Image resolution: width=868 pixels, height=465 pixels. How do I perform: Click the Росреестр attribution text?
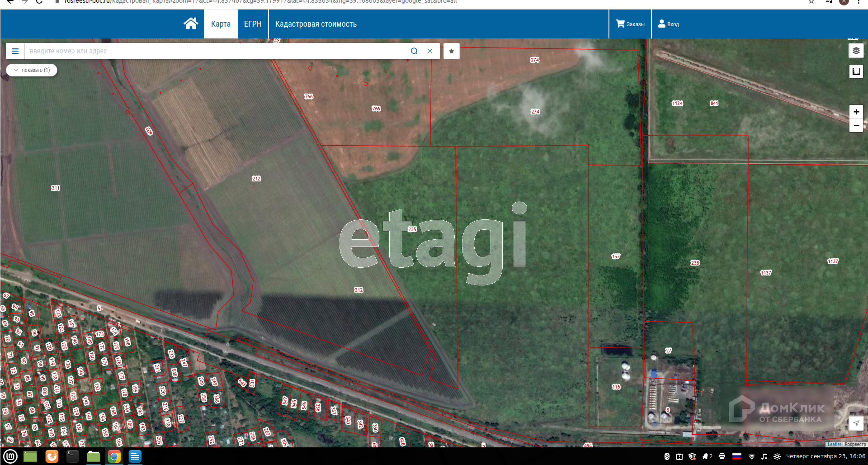855,444
